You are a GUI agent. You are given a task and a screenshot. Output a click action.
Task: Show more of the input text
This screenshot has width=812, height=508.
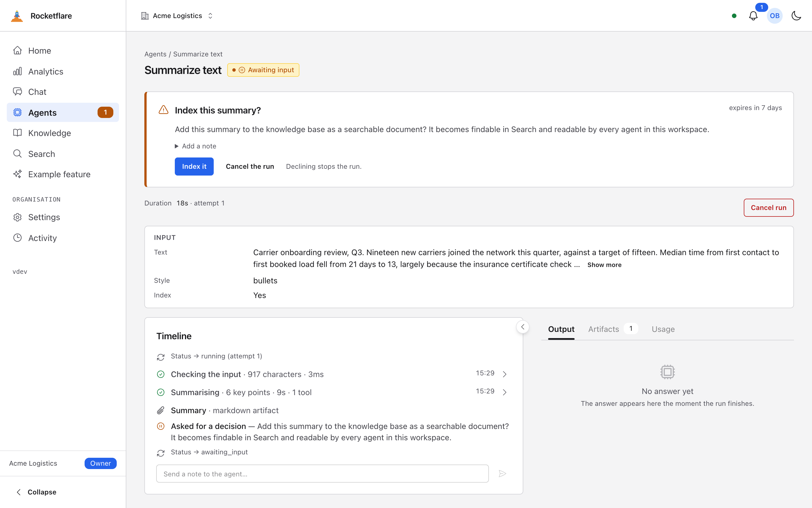tap(604, 265)
